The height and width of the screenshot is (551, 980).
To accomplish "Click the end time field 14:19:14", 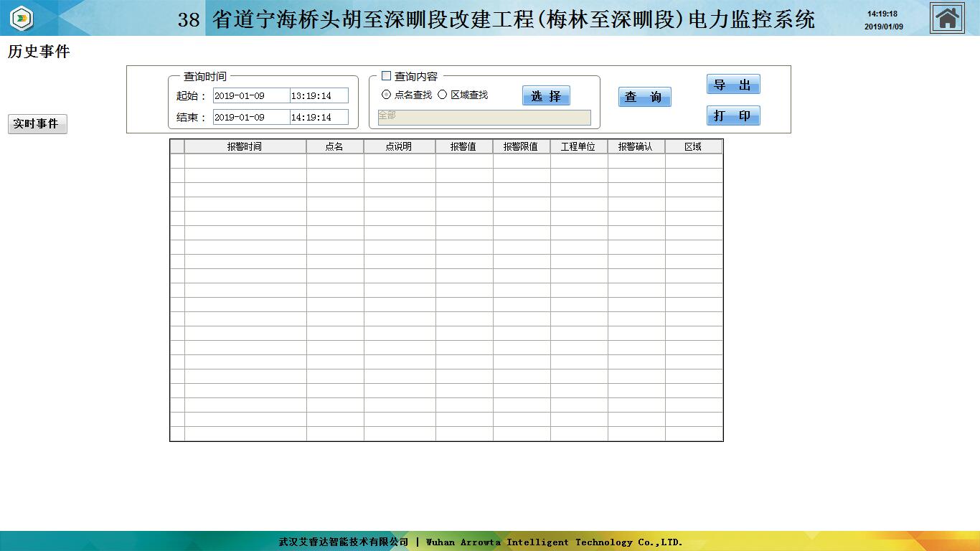I will click(319, 117).
